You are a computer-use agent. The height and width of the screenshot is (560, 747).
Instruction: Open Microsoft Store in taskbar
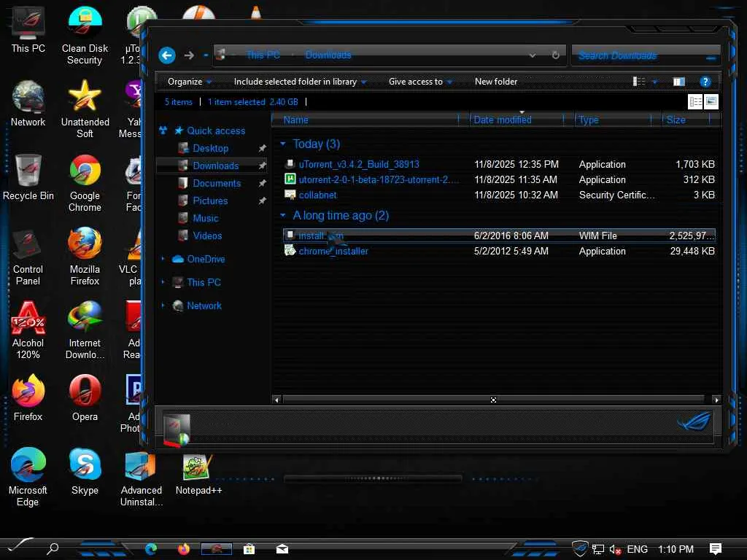click(249, 550)
